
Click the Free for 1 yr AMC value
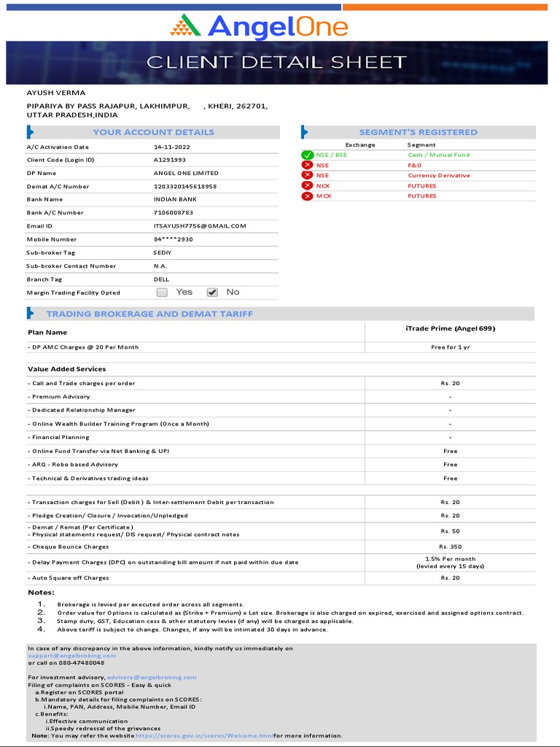tap(450, 347)
